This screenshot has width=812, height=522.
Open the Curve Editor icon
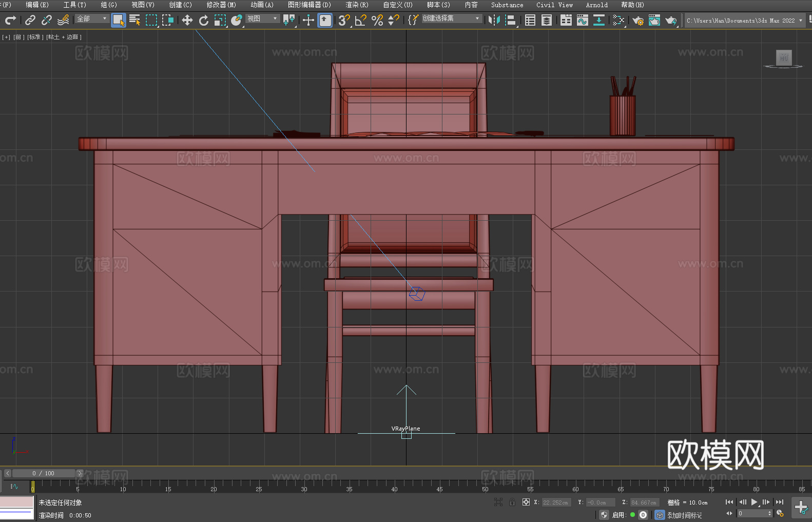582,20
